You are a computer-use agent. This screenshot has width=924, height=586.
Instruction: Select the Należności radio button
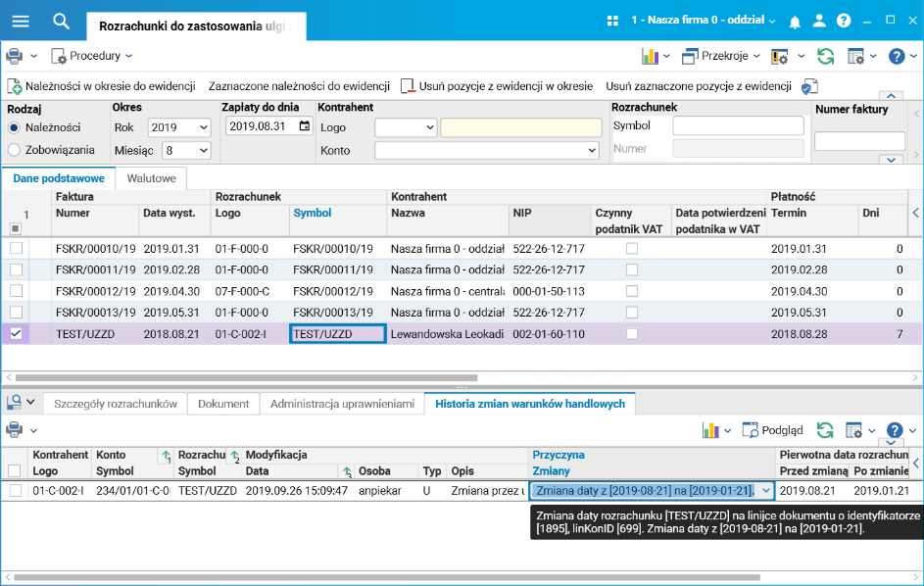[x=14, y=128]
